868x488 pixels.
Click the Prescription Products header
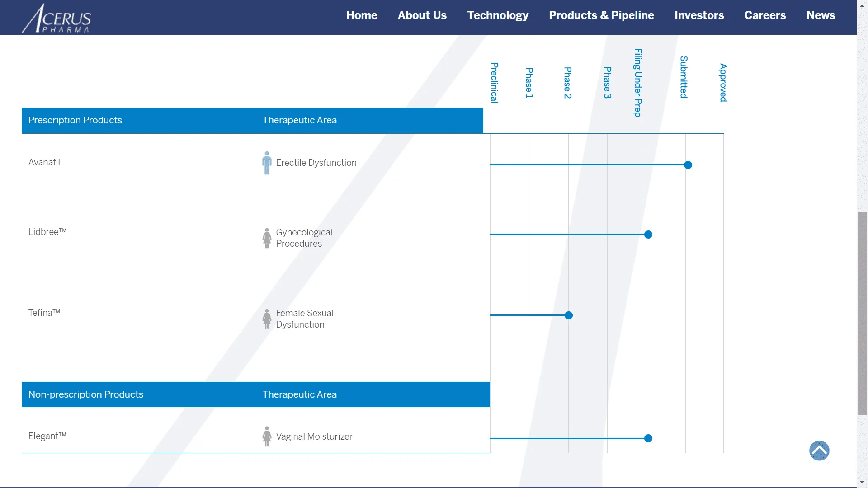[x=75, y=120]
